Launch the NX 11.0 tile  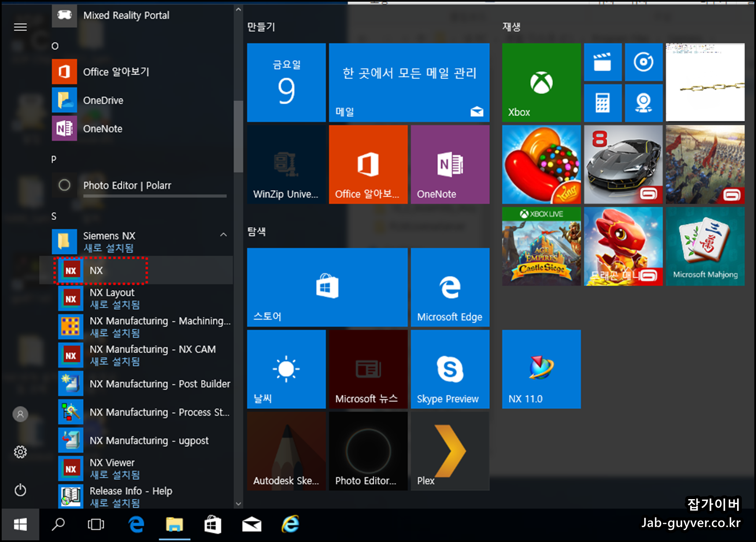(x=541, y=369)
